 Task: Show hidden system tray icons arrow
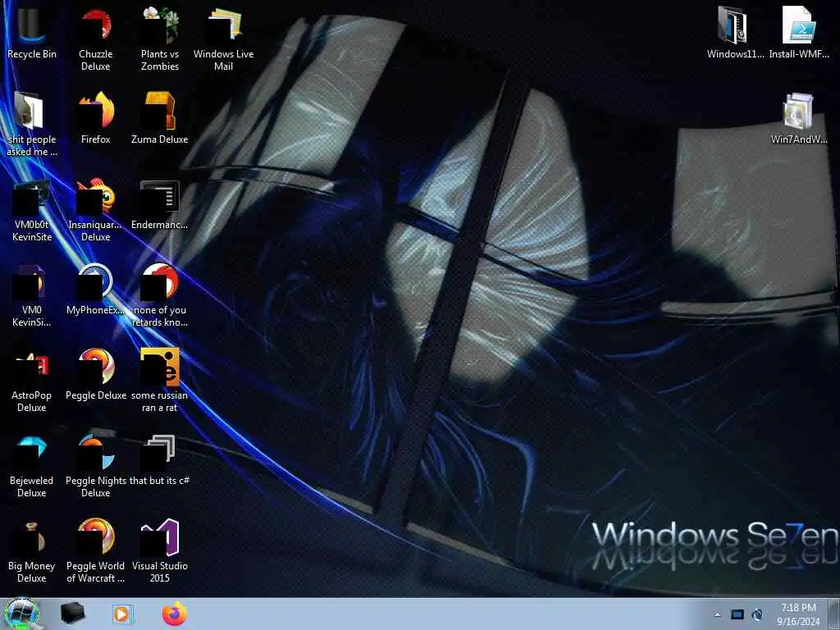pos(718,614)
